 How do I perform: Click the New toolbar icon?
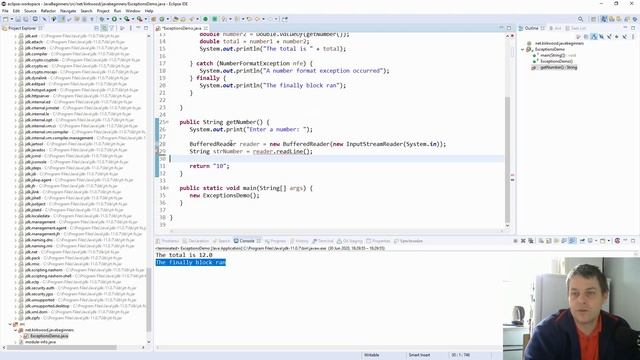[x=6, y=19]
